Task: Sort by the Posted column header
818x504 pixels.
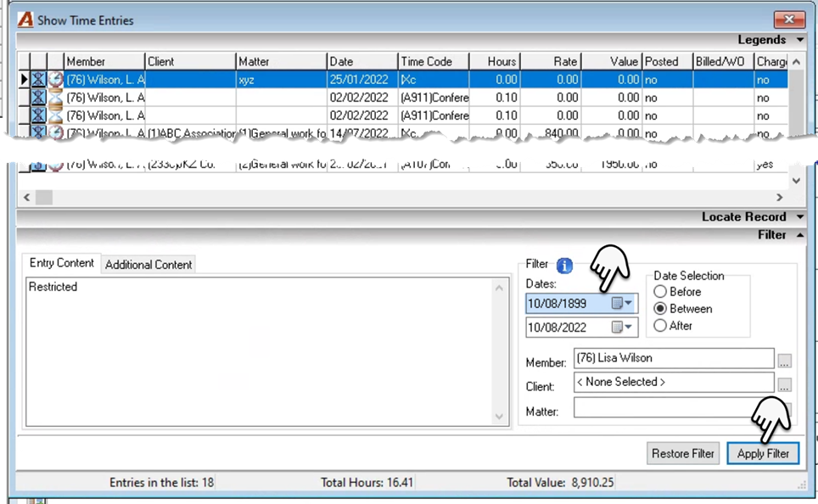Action: [x=667, y=62]
